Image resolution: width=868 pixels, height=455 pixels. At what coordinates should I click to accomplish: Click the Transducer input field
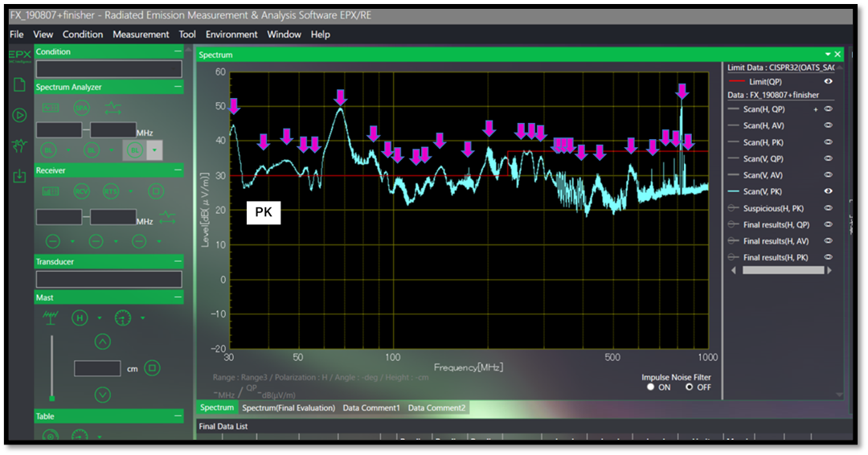[x=108, y=279]
